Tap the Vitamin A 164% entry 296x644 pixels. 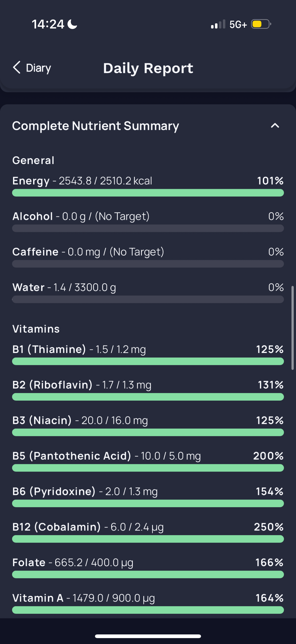[x=148, y=603]
